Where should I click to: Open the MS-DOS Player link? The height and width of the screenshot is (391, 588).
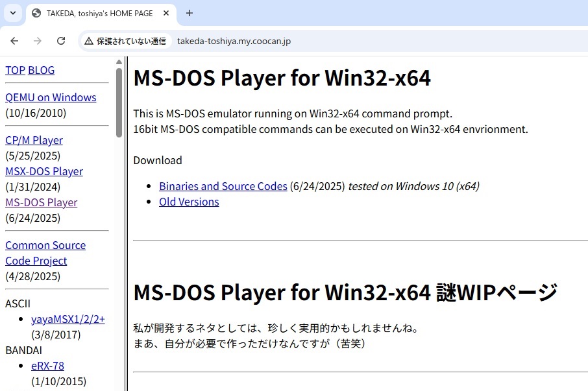pyautogui.click(x=42, y=202)
